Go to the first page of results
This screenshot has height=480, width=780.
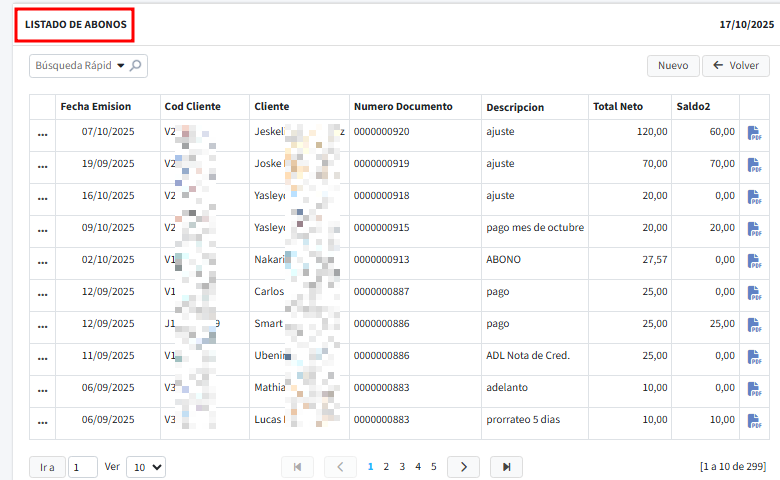point(297,467)
